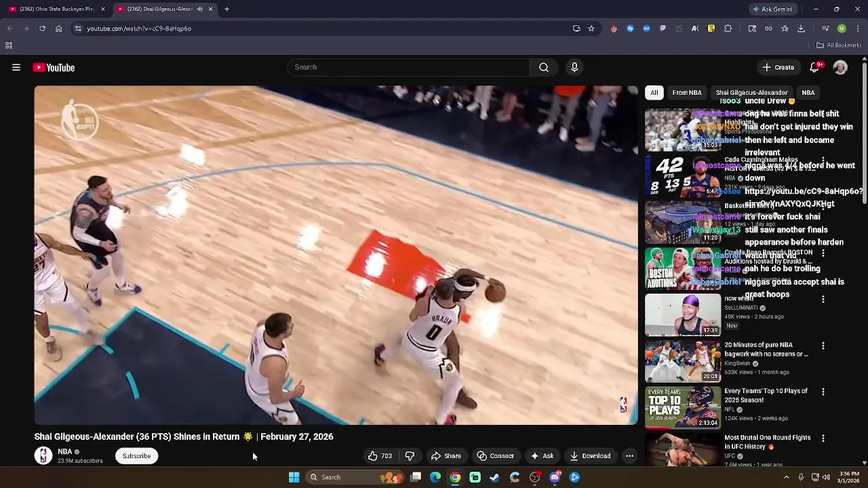This screenshot has width=868, height=488.
Task: Open the YouTube guide hamburger menu
Action: click(x=16, y=67)
